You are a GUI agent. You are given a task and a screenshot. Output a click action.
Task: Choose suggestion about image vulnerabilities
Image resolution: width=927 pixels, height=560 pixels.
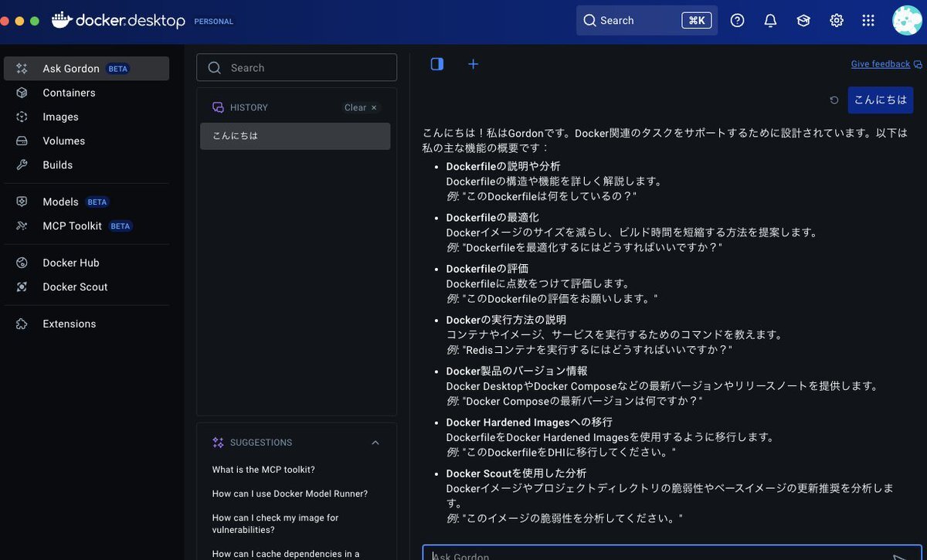(276, 524)
